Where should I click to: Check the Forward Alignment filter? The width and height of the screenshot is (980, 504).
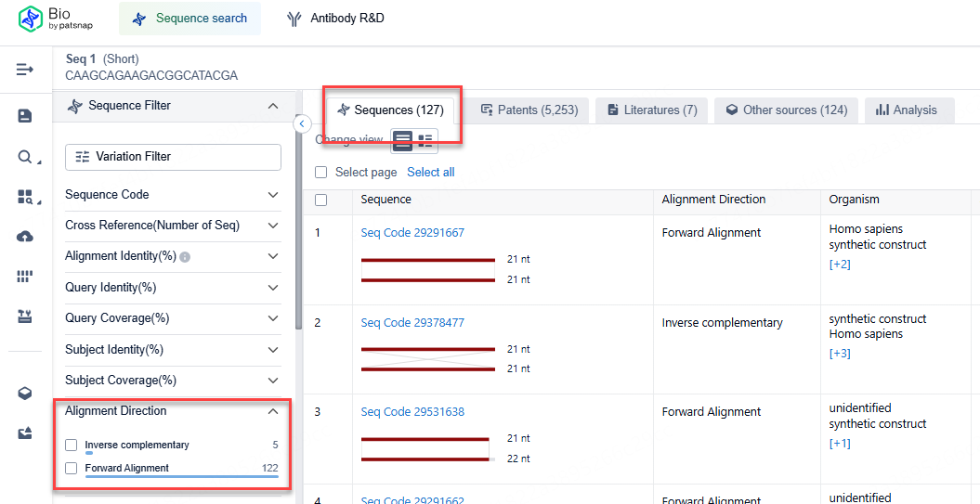click(72, 469)
